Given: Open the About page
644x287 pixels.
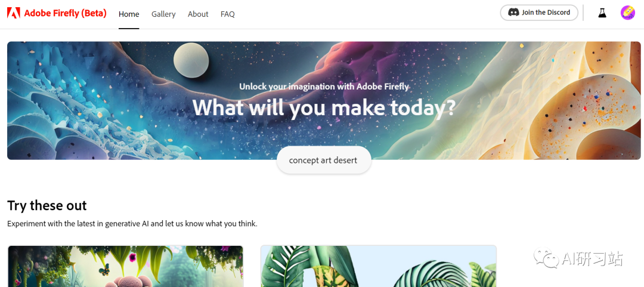Looking at the screenshot, I should click(x=198, y=14).
